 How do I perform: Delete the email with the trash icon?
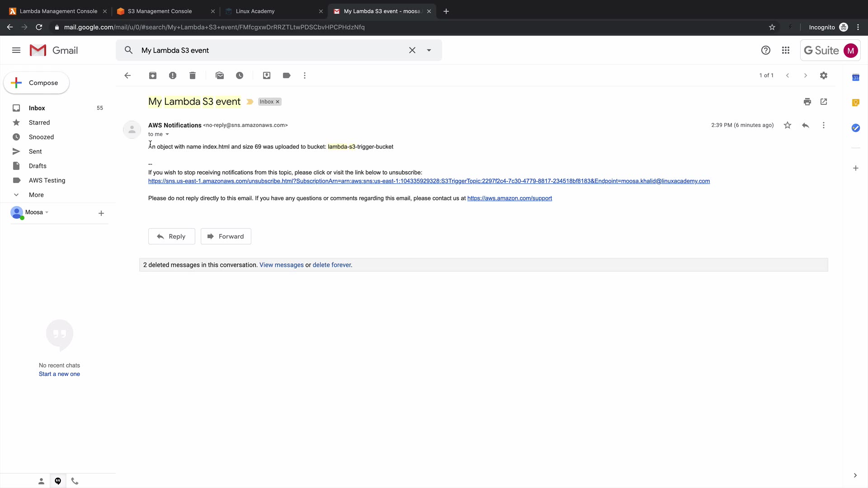tap(193, 75)
